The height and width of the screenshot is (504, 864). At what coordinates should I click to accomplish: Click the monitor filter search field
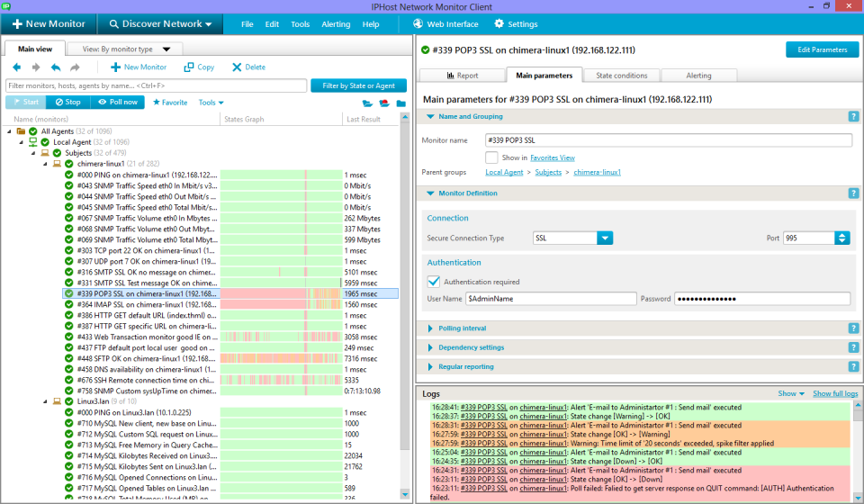click(x=156, y=85)
